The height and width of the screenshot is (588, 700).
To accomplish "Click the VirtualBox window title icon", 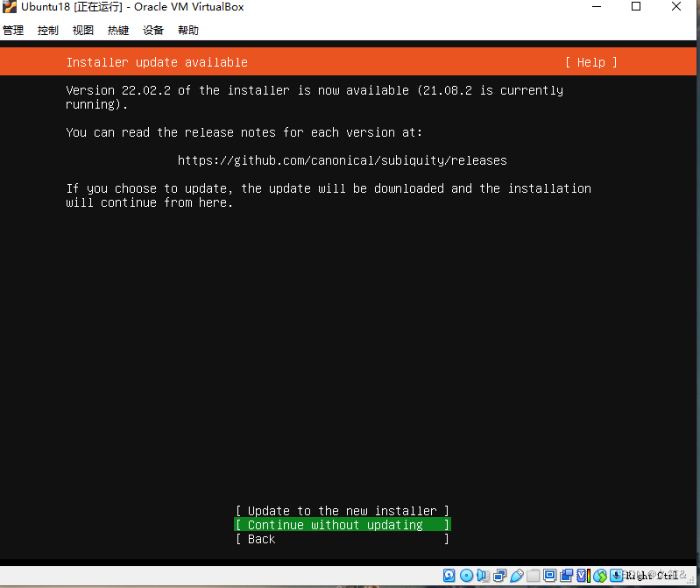I will point(10,7).
